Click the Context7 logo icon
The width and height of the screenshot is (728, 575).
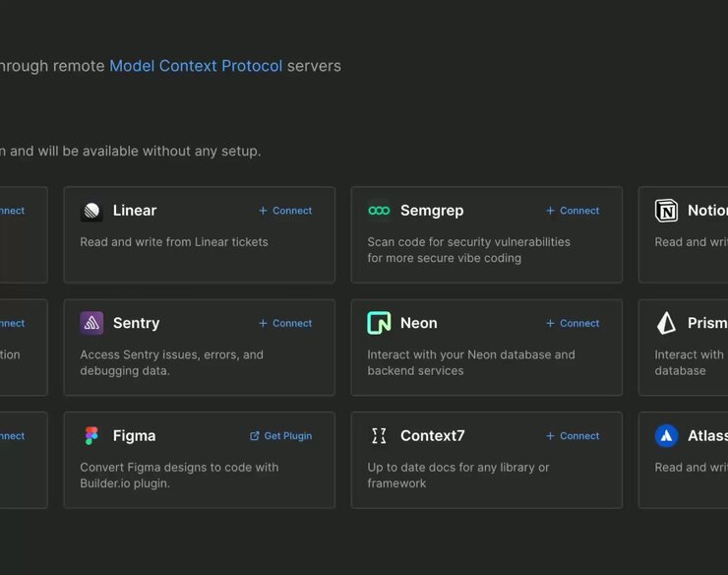379,435
